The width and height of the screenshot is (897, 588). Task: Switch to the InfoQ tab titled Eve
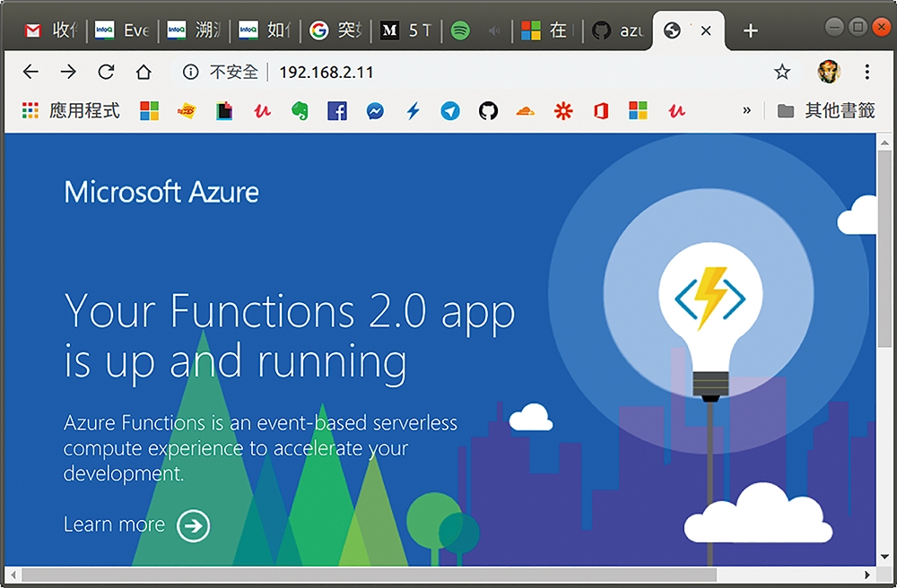coord(122,30)
